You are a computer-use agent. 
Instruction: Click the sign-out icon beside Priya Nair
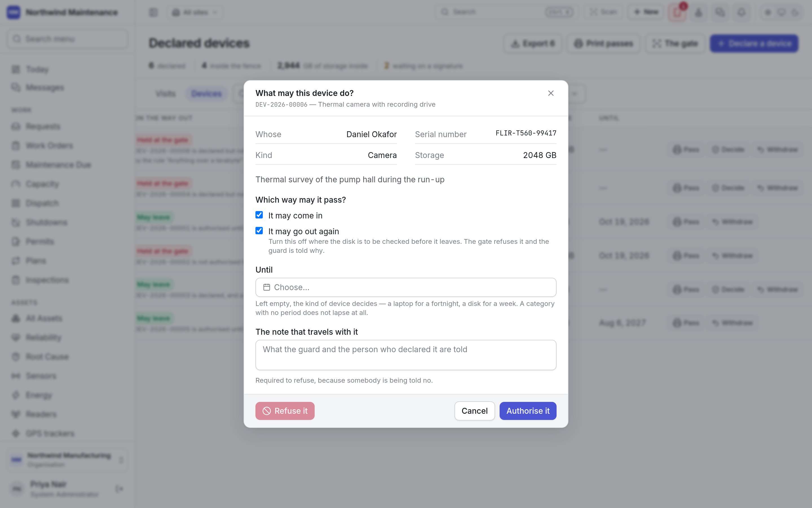click(119, 489)
